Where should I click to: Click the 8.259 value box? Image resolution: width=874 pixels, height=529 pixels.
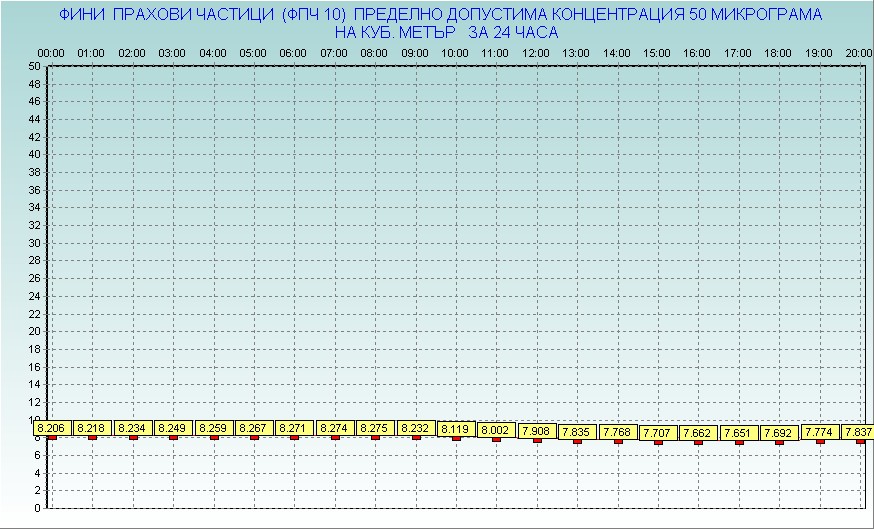pyautogui.click(x=213, y=428)
